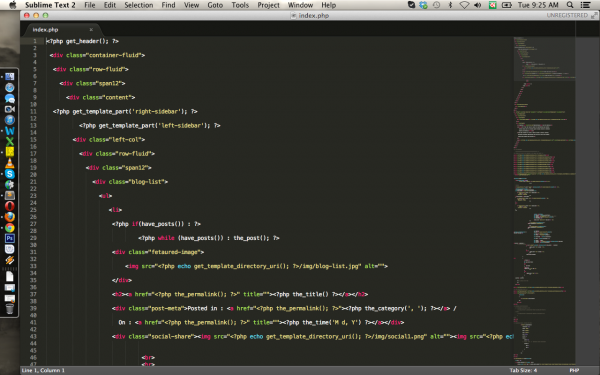600x375 pixels.
Task: Place cursor in get_header() on line 1
Action: coord(87,41)
